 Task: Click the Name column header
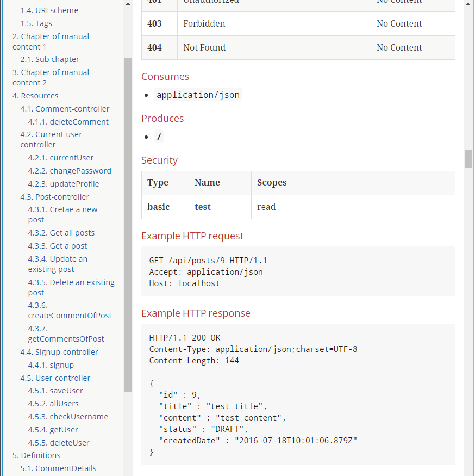click(x=220, y=183)
